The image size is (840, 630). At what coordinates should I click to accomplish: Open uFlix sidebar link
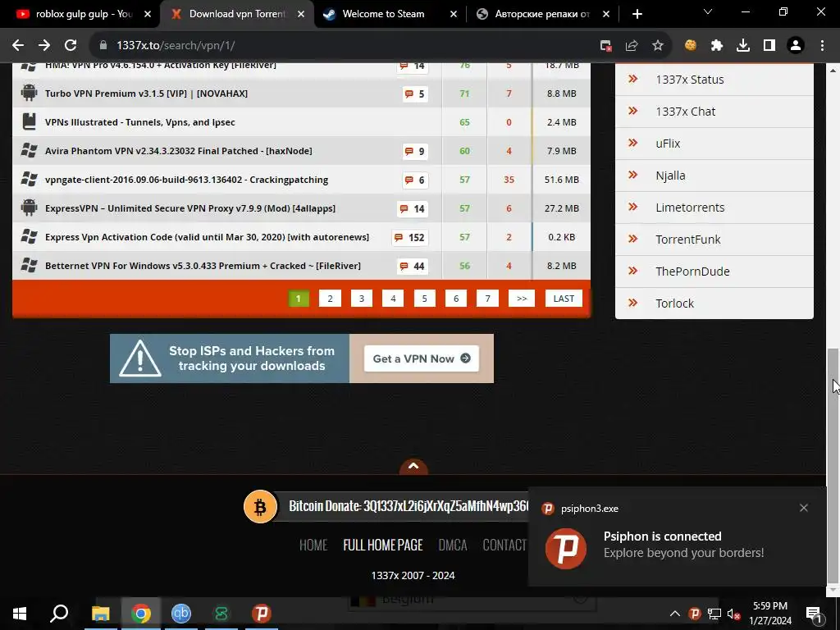click(668, 144)
